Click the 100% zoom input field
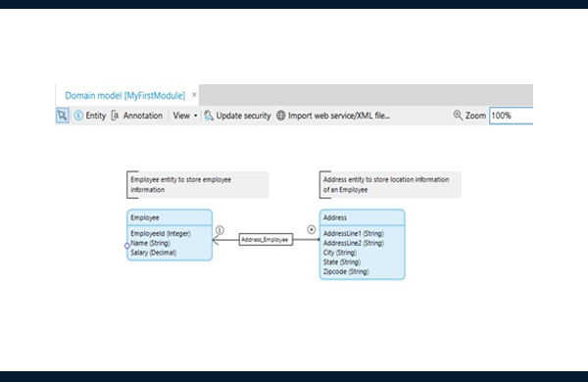588x382 pixels. [512, 116]
